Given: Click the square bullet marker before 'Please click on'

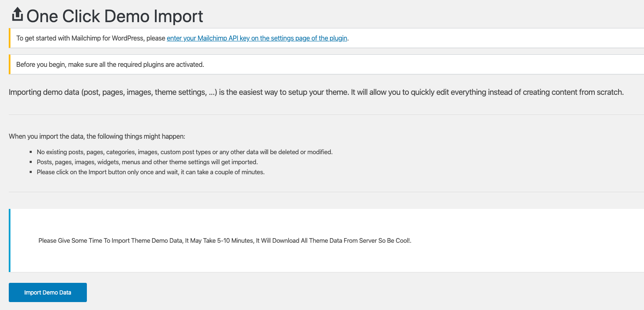Looking at the screenshot, I should point(31,172).
